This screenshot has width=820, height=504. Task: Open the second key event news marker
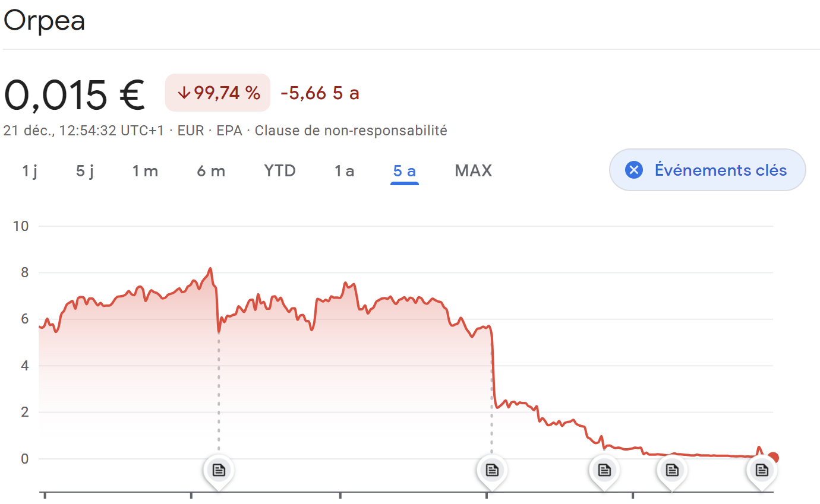492,470
